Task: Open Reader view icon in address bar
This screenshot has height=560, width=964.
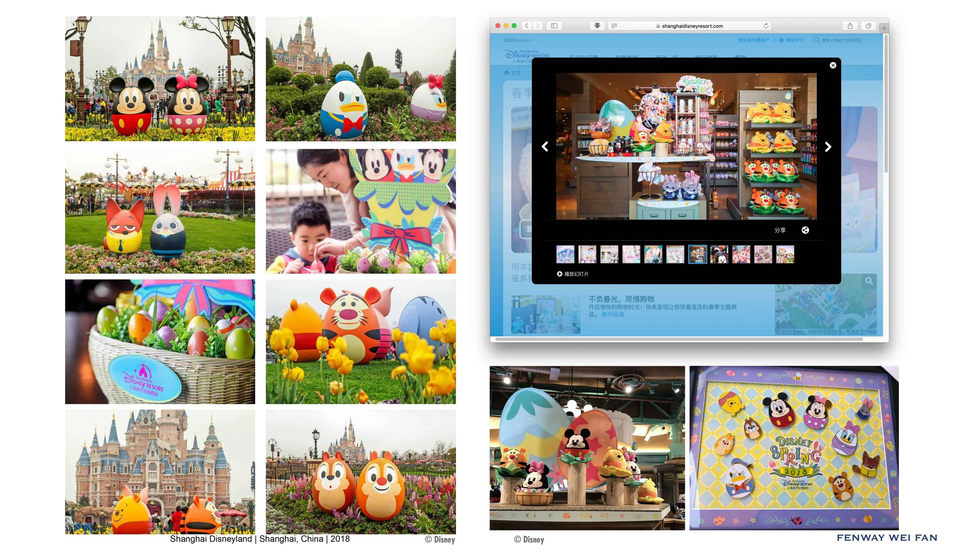Action: click(x=614, y=26)
